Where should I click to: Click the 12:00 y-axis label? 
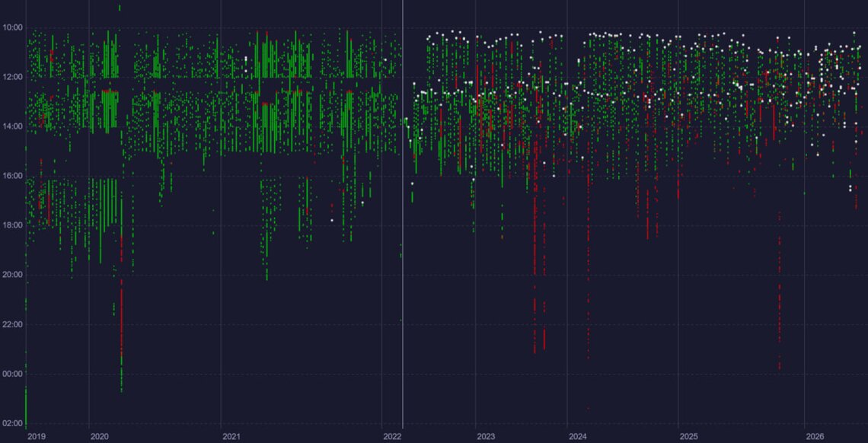point(13,77)
